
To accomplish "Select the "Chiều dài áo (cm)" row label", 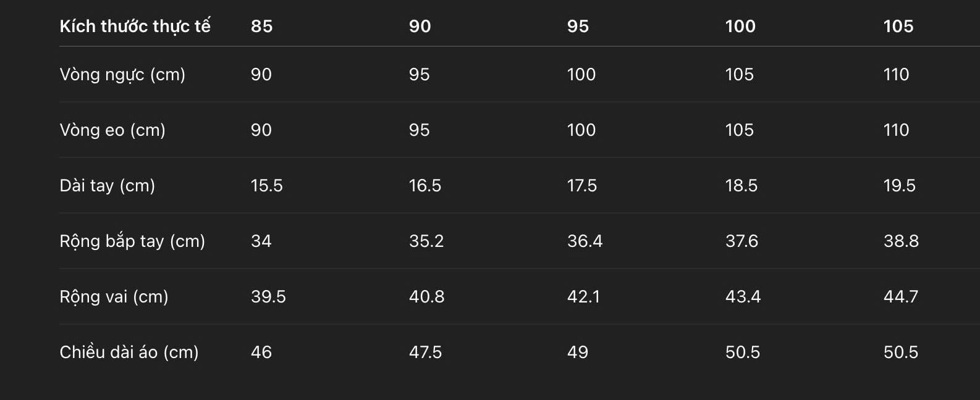I will click(129, 352).
